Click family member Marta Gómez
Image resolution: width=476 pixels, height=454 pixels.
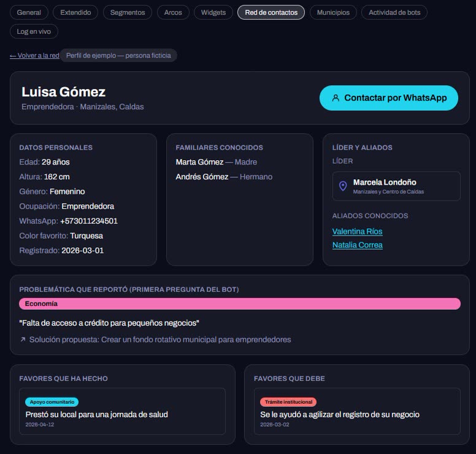200,162
